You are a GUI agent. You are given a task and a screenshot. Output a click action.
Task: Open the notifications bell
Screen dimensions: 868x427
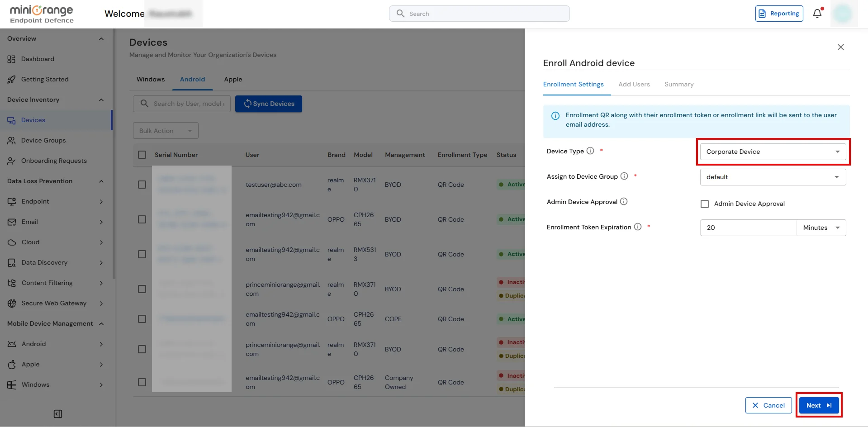(817, 14)
